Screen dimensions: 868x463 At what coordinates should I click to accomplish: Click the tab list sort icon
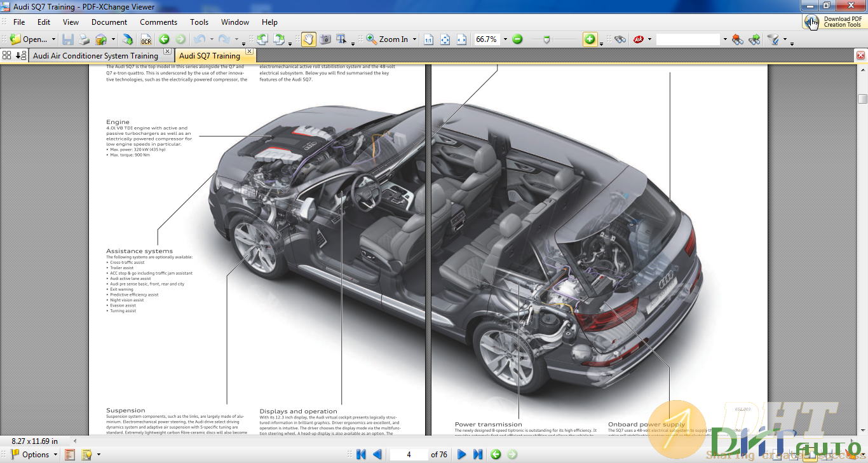pos(21,55)
